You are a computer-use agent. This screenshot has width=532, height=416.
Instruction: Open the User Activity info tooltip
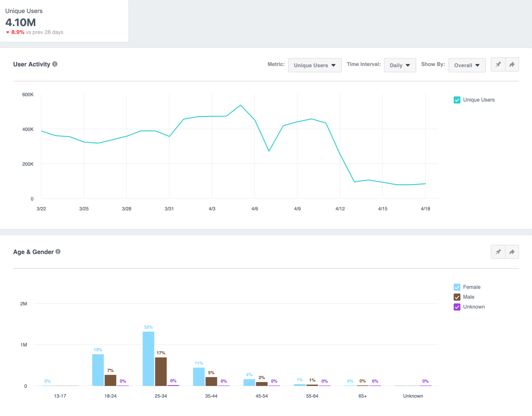pyautogui.click(x=55, y=64)
